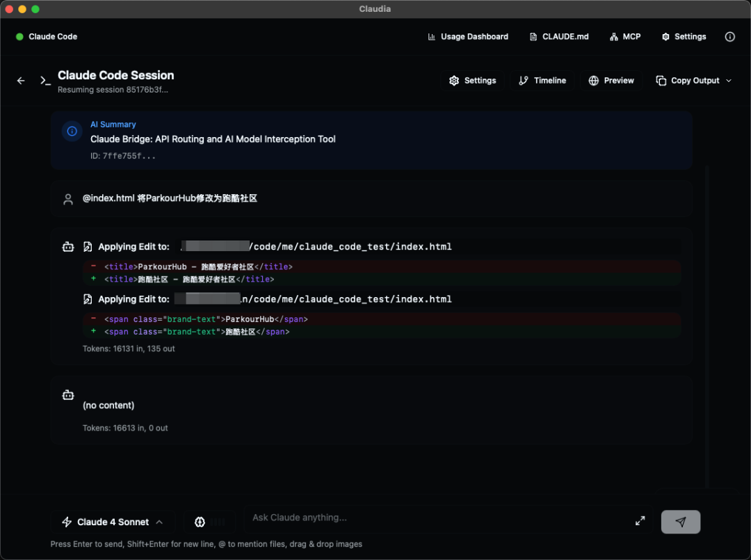
Task: Click file edit icon on brand-text edit
Action: tap(88, 299)
